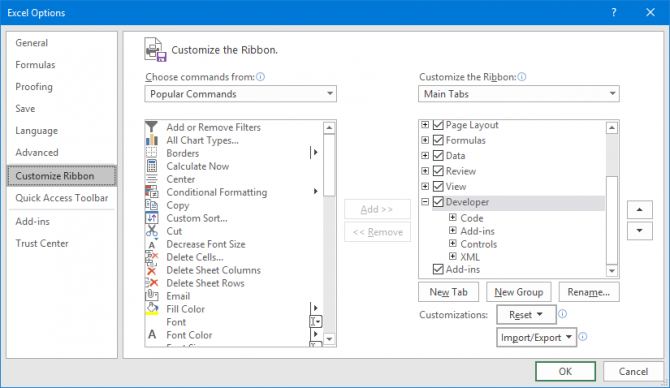Collapse the Developer tree node
Viewport: 670px width, 388px height.
click(x=425, y=202)
